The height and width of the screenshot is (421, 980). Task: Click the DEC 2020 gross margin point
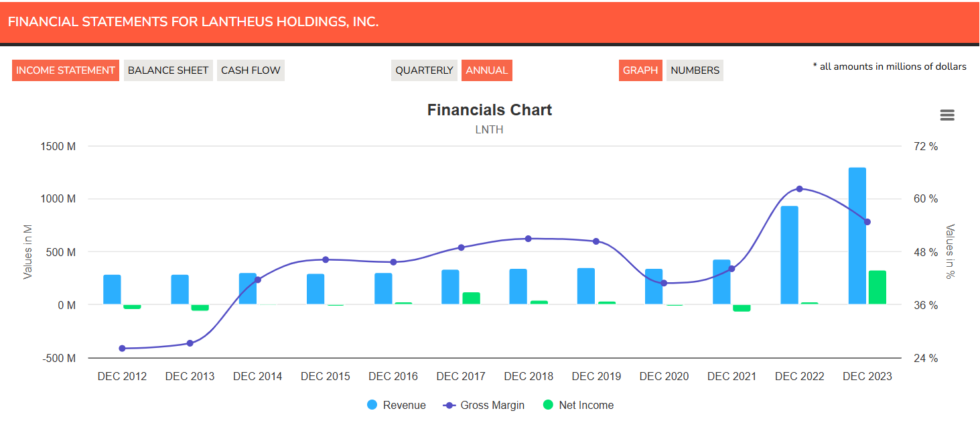[664, 283]
